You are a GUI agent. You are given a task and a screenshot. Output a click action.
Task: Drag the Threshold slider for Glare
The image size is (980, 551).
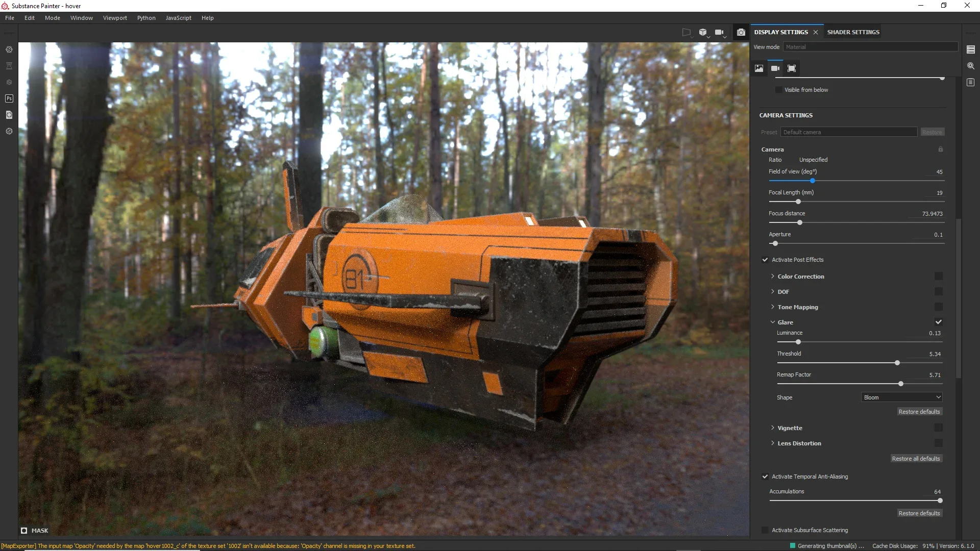click(x=897, y=363)
